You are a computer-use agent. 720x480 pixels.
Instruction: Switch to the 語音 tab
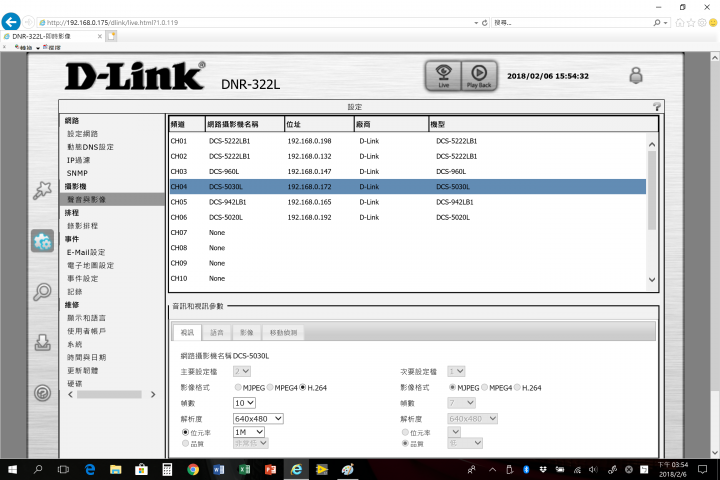tap(217, 332)
